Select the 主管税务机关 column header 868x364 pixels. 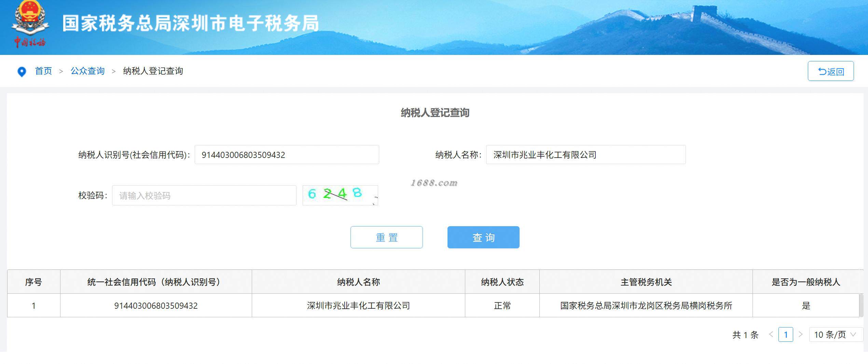pyautogui.click(x=646, y=282)
